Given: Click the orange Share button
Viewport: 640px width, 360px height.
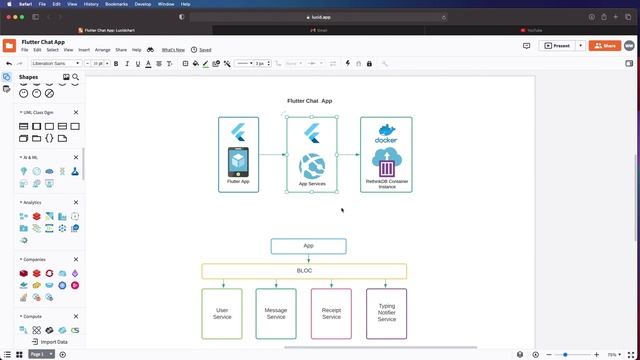Looking at the screenshot, I should click(x=605, y=46).
